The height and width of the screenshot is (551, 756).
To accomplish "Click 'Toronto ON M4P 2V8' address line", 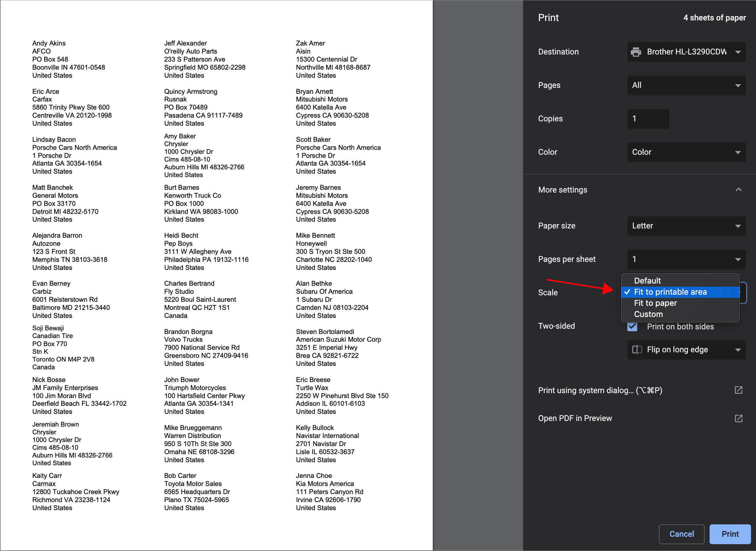I will 63,359.
